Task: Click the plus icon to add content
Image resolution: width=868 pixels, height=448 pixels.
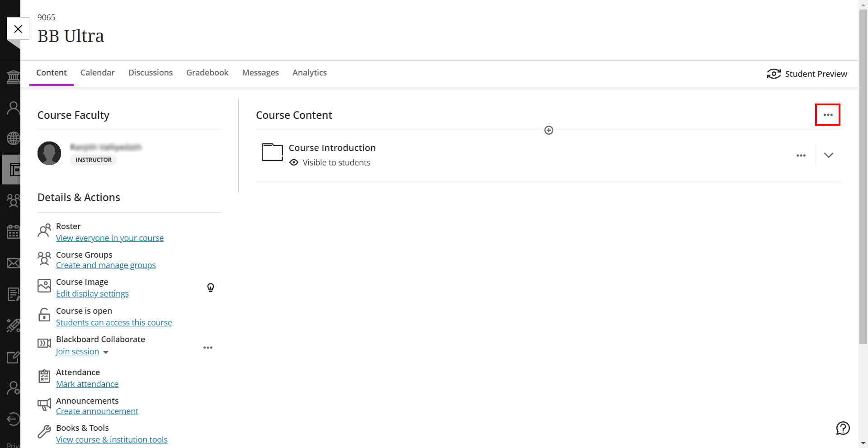Action: tap(548, 130)
